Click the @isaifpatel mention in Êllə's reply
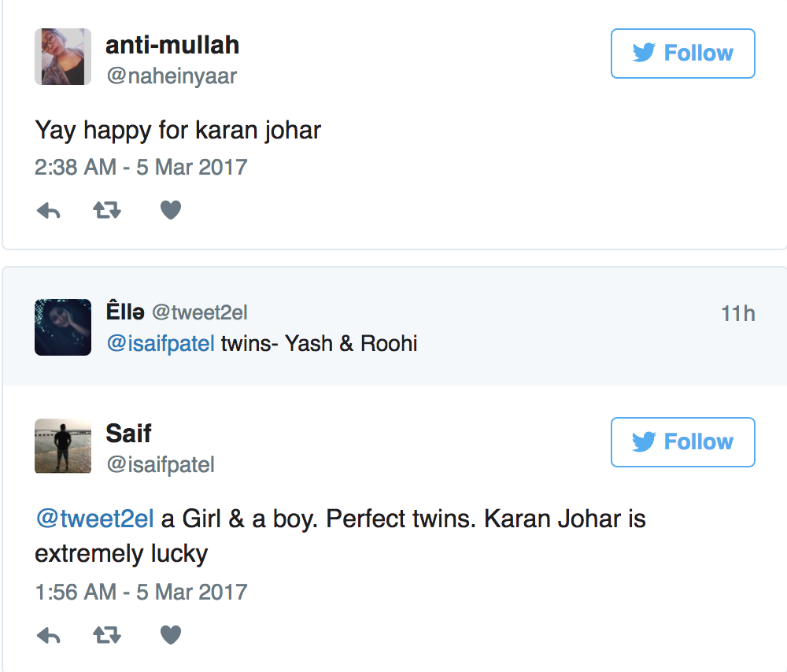Screen dimensions: 787x672 click(160, 344)
